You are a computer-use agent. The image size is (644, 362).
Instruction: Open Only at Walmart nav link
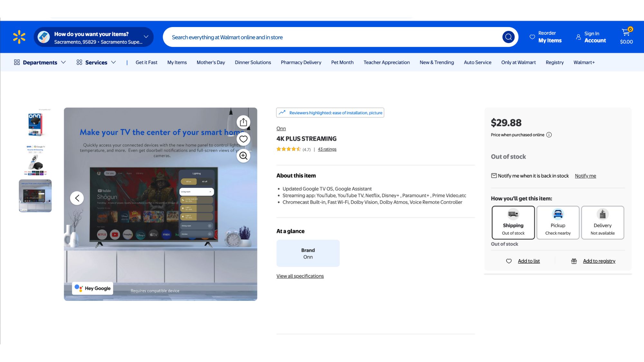tap(518, 62)
